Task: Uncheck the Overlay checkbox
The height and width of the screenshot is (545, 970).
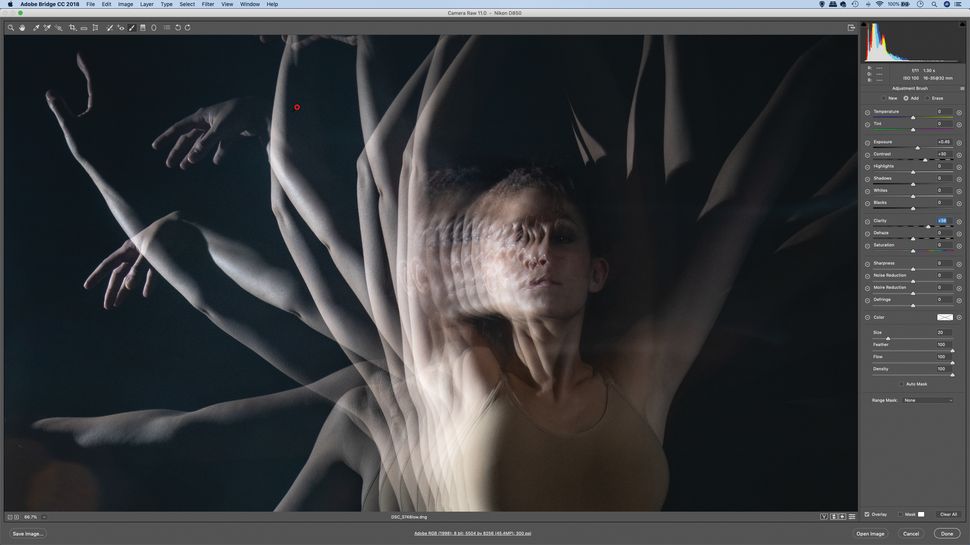Action: [x=867, y=515]
